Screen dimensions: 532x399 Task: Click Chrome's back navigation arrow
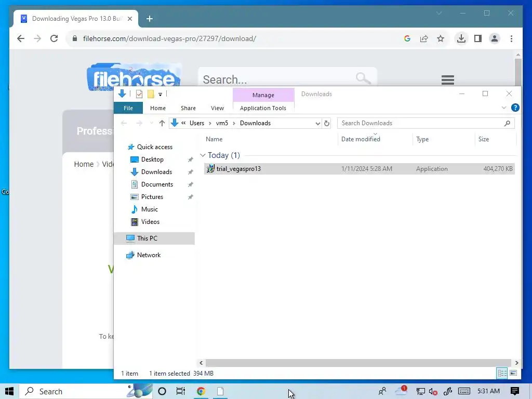pos(21,38)
